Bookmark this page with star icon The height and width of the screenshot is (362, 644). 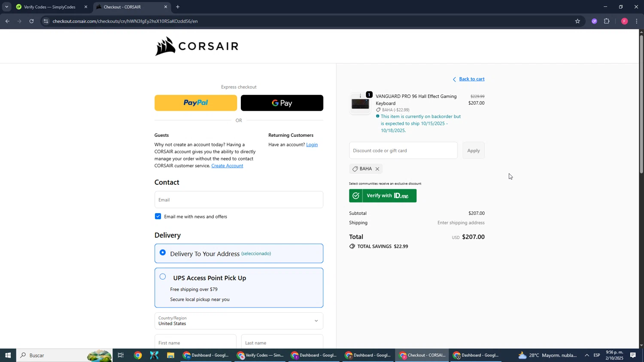[x=577, y=21]
